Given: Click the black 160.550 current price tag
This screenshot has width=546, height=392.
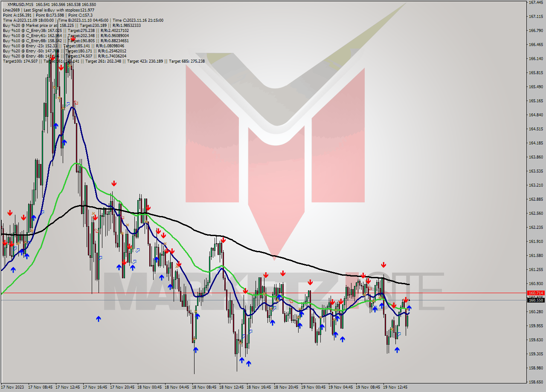Looking at the screenshot, I should [536, 300].
